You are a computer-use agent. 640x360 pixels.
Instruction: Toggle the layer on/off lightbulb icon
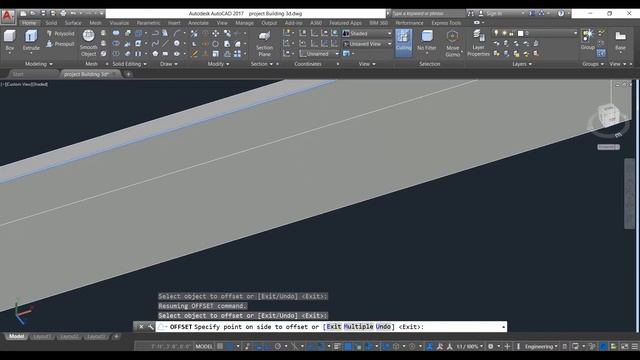496,33
